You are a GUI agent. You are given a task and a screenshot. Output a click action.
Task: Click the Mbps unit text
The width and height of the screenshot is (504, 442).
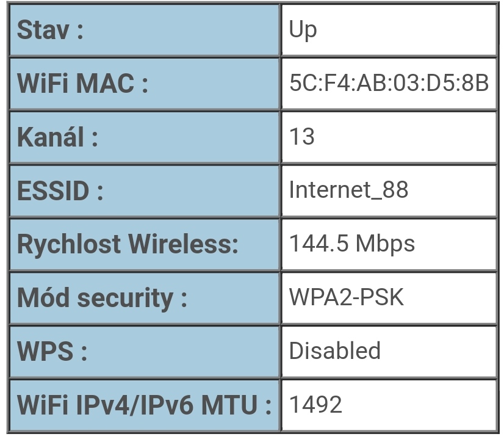[385, 244]
